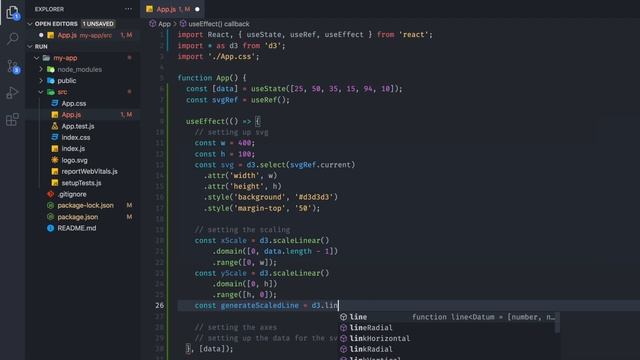Click the 'const yScale' variable text
This screenshot has height=360, width=640.
pyautogui.click(x=220, y=273)
